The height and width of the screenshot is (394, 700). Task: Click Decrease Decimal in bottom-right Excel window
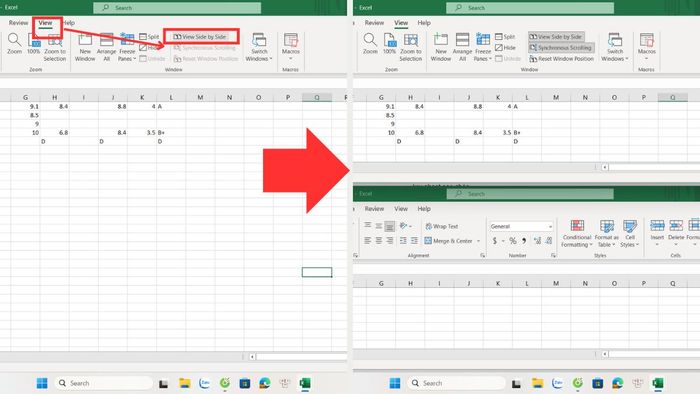(549, 241)
